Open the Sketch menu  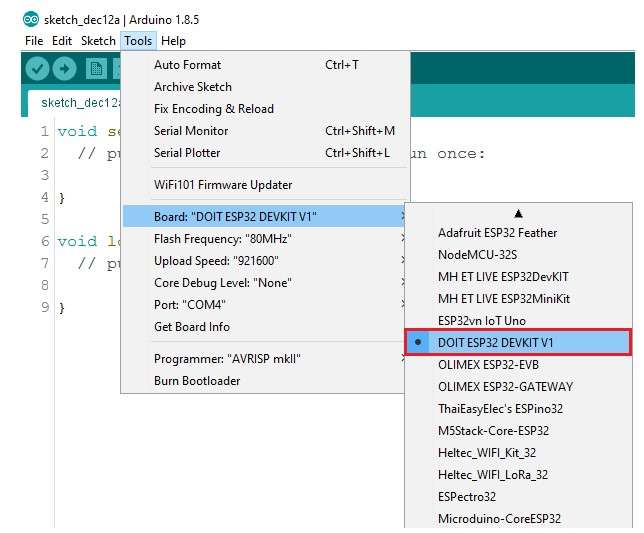tap(98, 41)
